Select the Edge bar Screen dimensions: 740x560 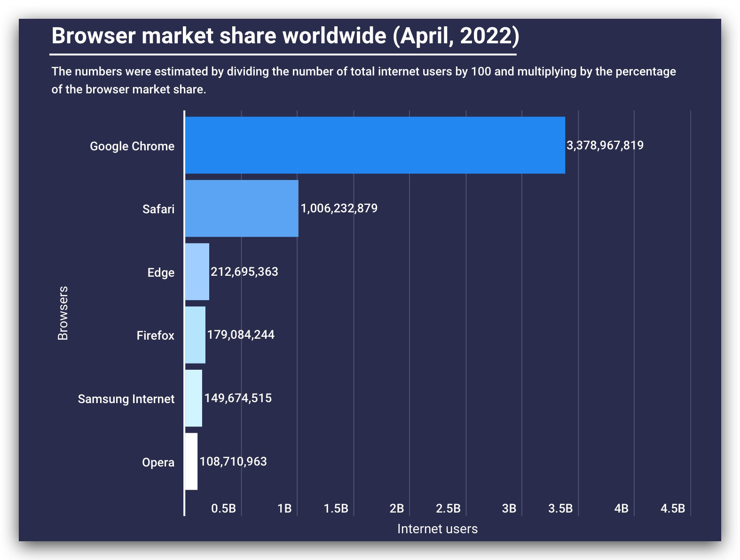coord(197,272)
